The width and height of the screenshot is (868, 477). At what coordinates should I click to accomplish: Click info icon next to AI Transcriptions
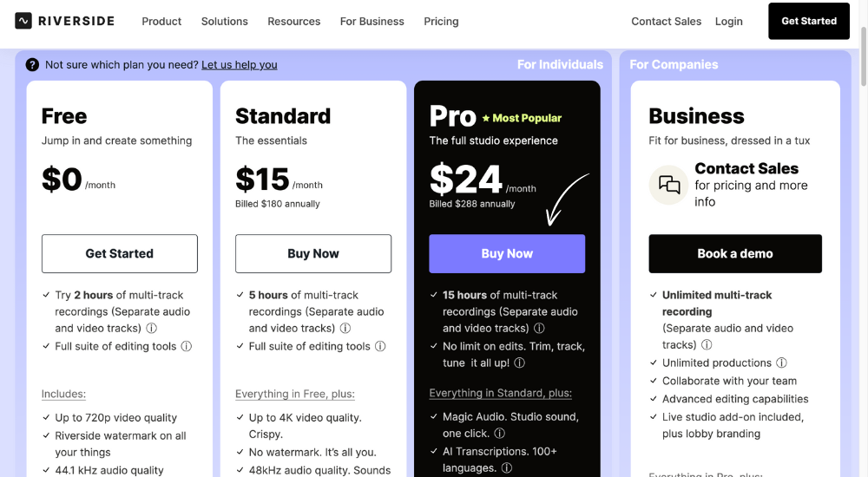pos(507,468)
